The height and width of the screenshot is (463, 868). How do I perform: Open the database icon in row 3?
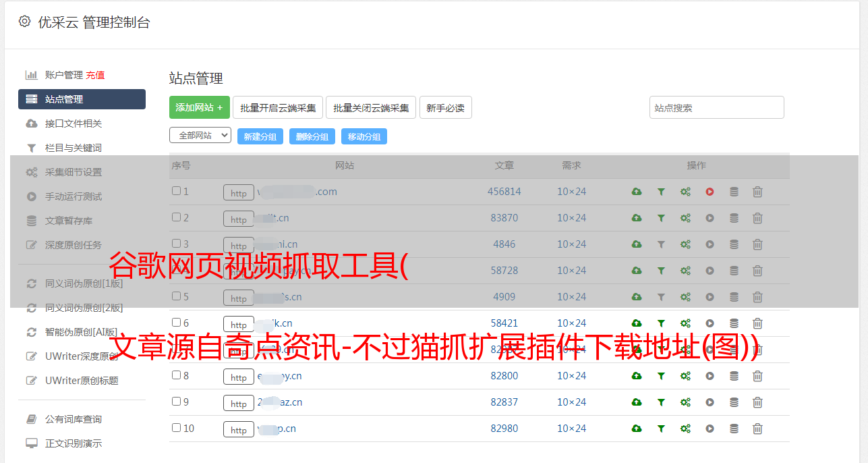[x=734, y=244]
